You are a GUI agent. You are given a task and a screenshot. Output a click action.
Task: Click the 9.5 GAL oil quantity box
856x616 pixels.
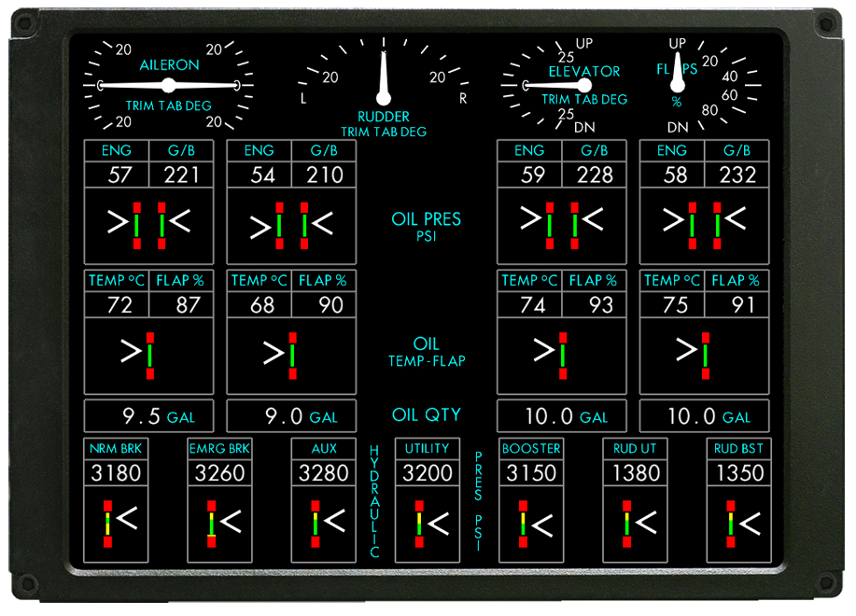click(x=148, y=416)
